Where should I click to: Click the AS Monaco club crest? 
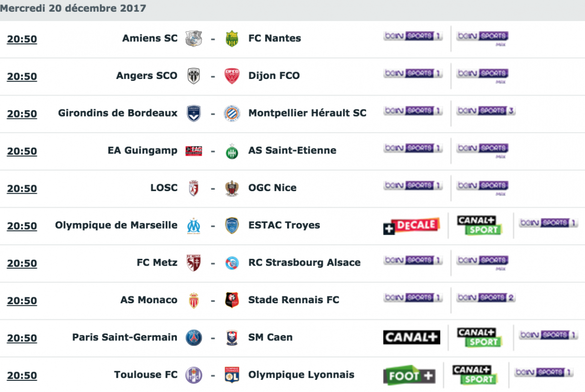[x=194, y=300]
